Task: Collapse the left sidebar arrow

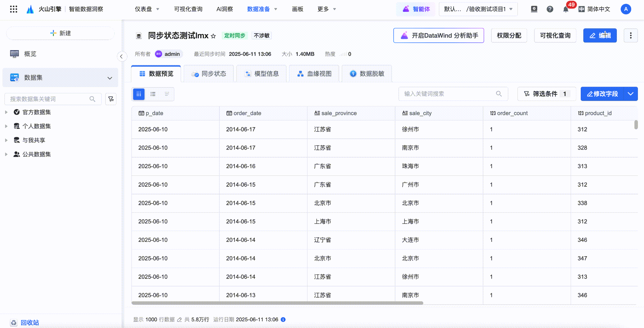Action: 121,56
